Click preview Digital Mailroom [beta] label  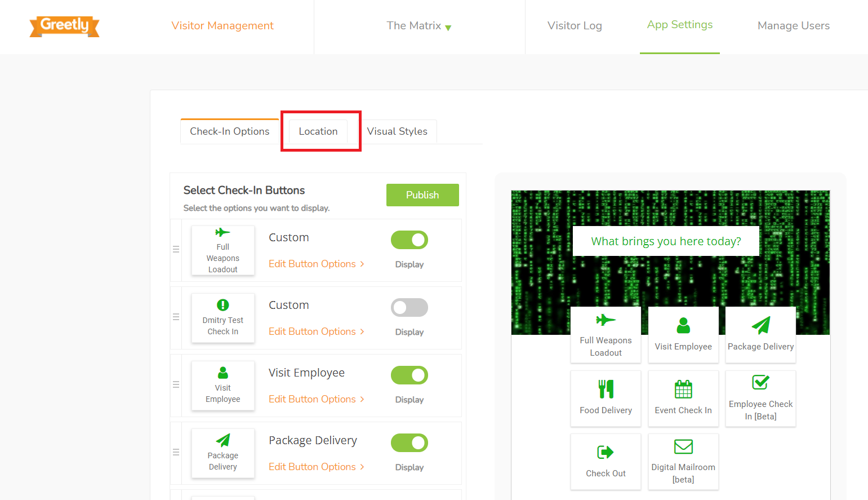(x=683, y=474)
